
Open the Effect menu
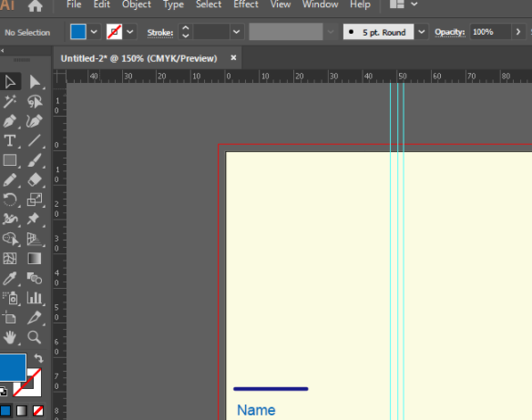tap(246, 5)
